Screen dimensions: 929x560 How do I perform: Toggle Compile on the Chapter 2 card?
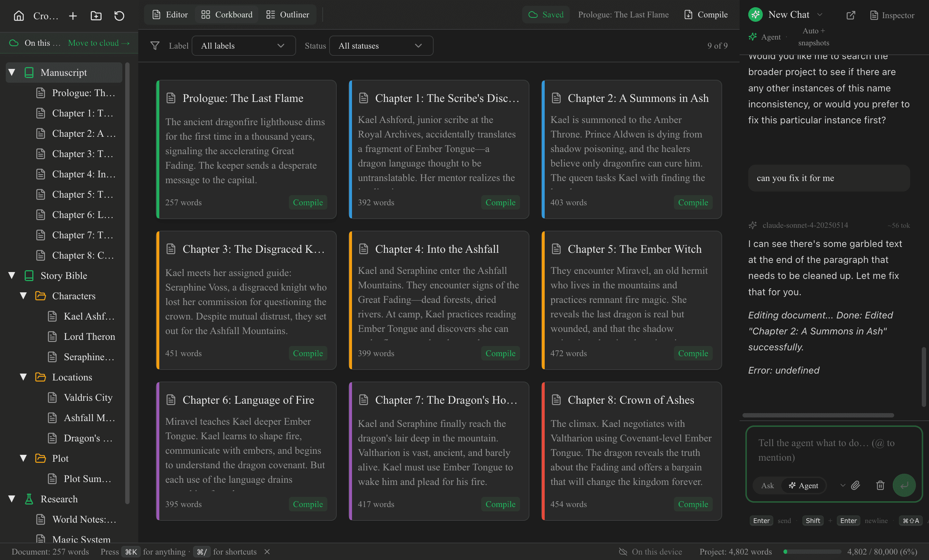pos(693,202)
